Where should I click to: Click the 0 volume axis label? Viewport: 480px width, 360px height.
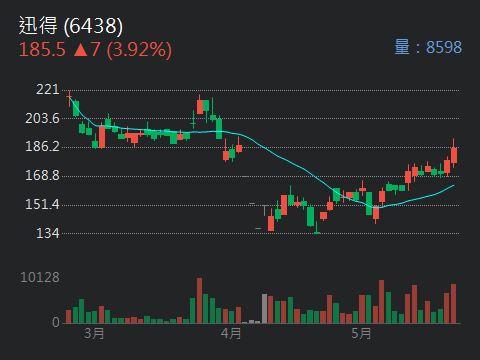(56, 322)
